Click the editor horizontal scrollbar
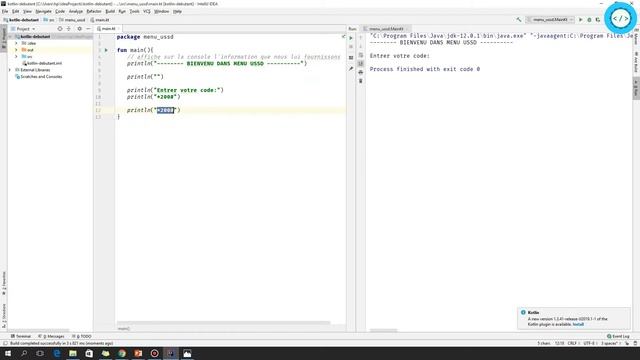This screenshot has width=640, height=360. click(224, 323)
